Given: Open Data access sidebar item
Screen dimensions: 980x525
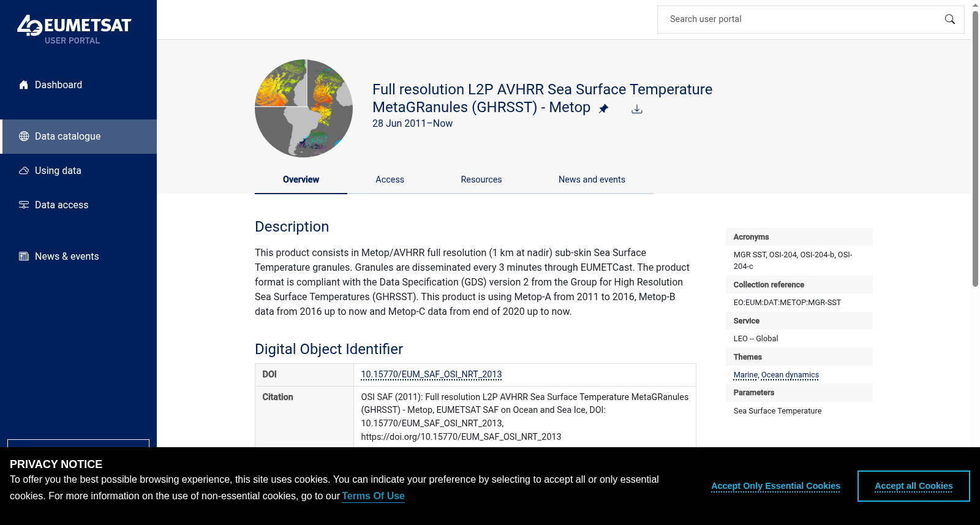Looking at the screenshot, I should coord(78,205).
